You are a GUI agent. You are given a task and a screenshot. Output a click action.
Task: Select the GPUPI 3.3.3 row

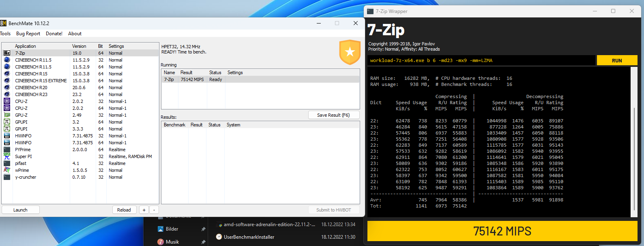[80, 129]
